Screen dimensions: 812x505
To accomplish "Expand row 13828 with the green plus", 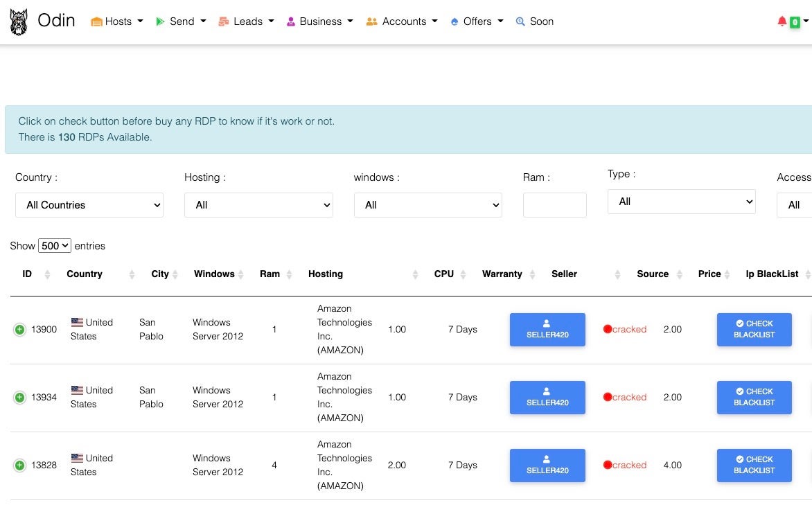I will (20, 466).
